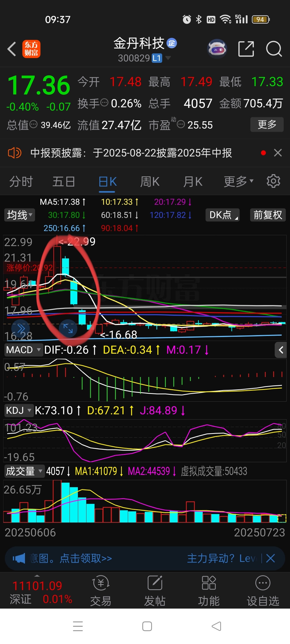Tap the double-chevron chart scroll button
Screen dimensions: 290x644
click(20, 328)
